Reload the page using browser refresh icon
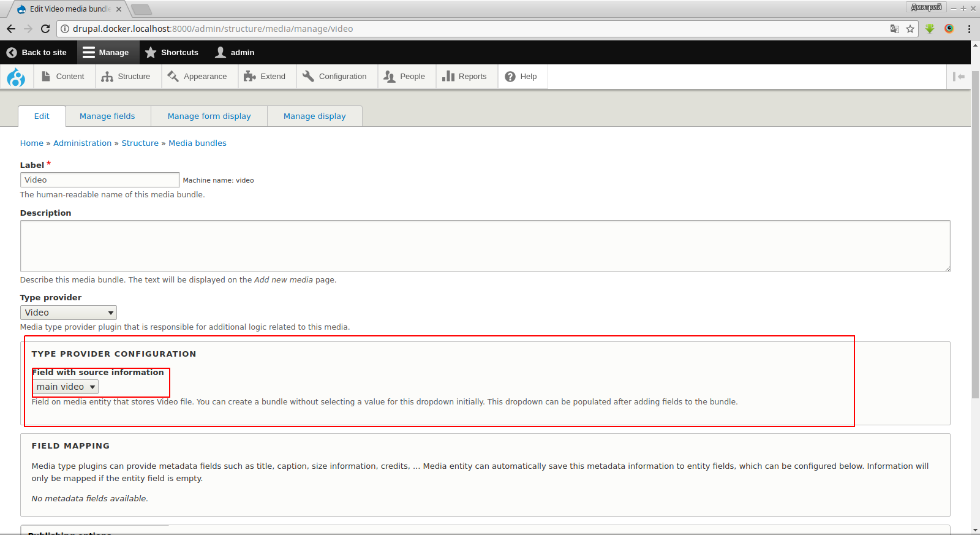The width and height of the screenshot is (980, 535). [x=45, y=29]
